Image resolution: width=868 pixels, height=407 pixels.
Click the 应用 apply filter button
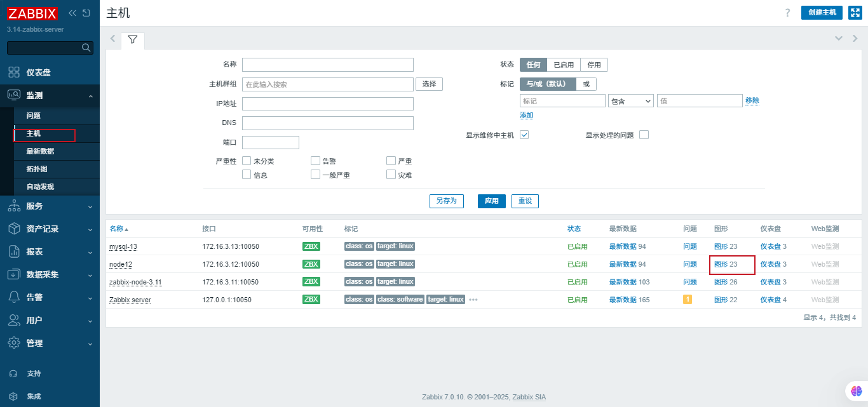click(x=492, y=201)
